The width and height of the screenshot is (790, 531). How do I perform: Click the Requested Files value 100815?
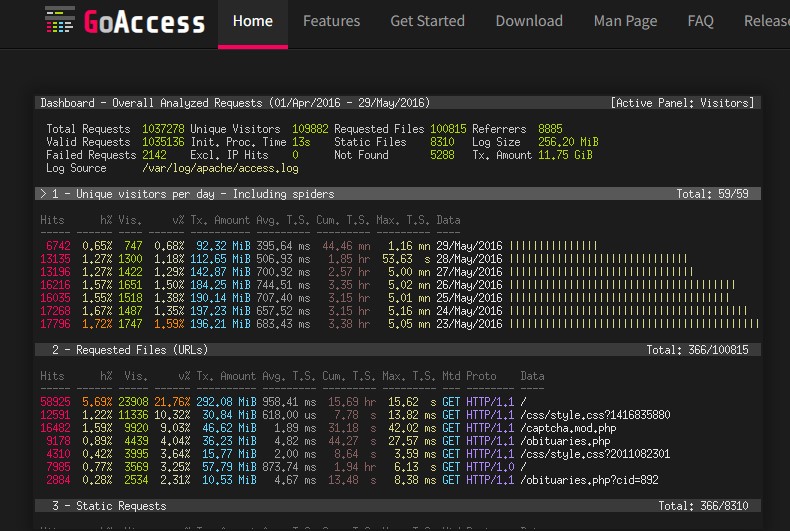click(448, 129)
